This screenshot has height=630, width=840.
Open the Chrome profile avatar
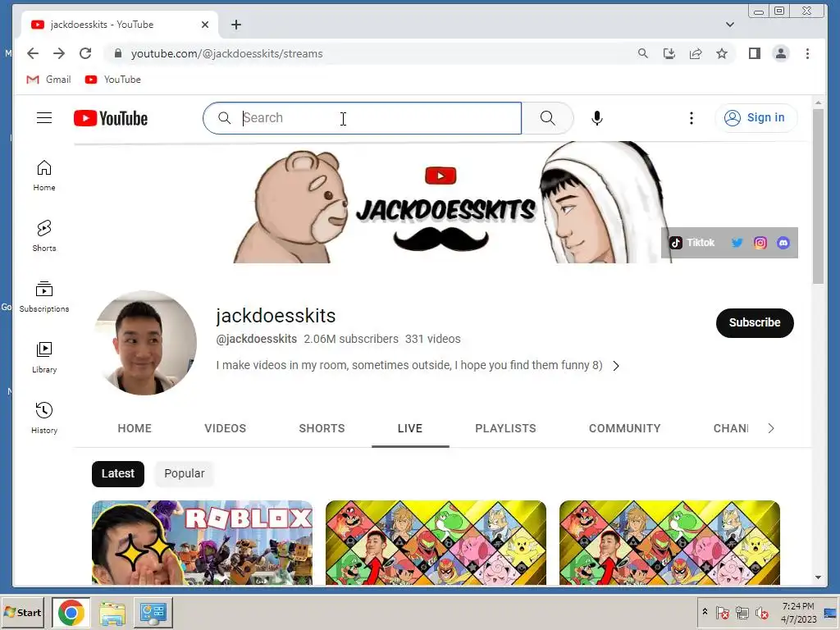point(781,53)
